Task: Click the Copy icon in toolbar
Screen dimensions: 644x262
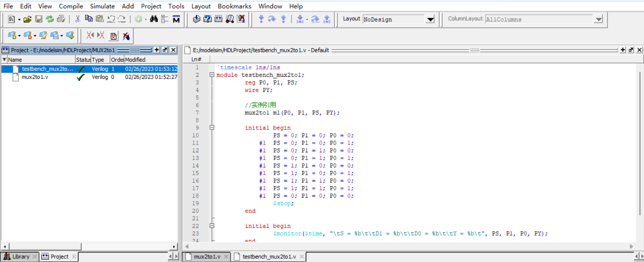Action: click(x=89, y=19)
